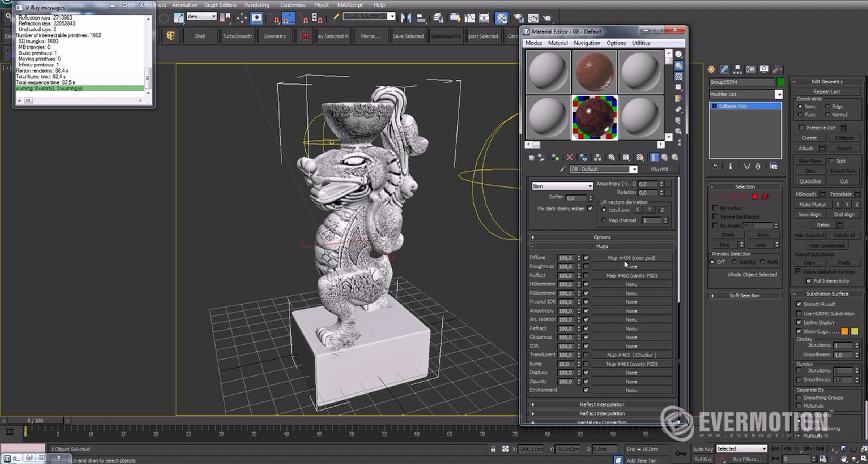This screenshot has height=464, width=868.
Task: Collapse the Edit Geometry rollout
Action: 827,82
